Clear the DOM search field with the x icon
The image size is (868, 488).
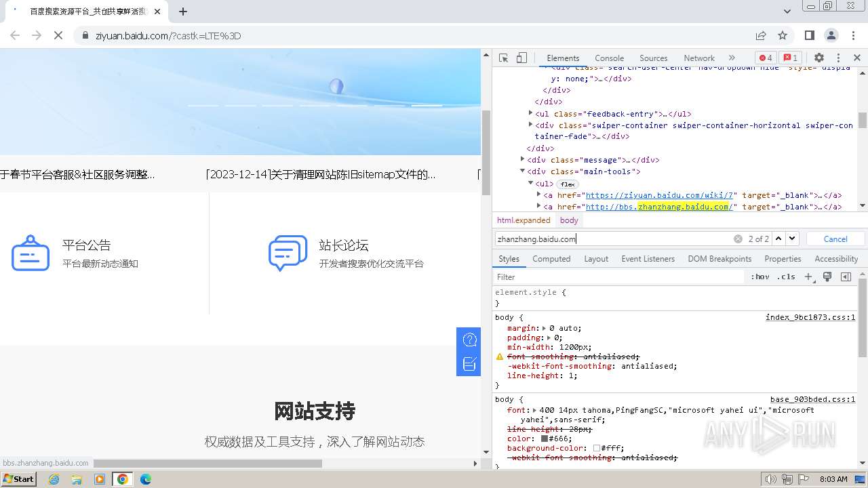click(x=738, y=239)
